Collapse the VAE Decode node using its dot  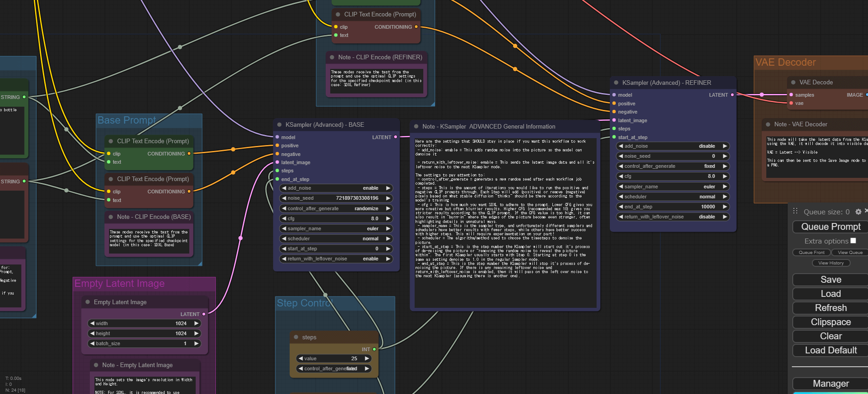(x=794, y=83)
